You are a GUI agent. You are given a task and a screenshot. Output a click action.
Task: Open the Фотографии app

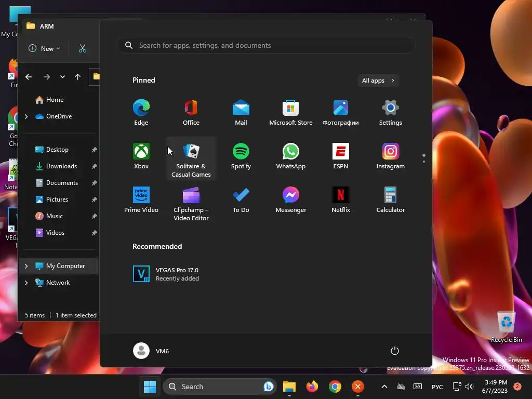(x=341, y=113)
